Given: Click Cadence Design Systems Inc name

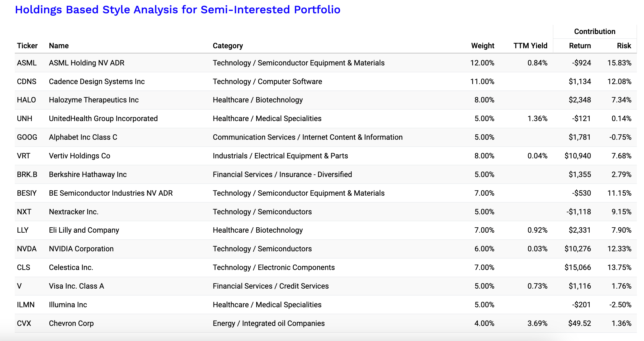Looking at the screenshot, I should click(97, 81).
